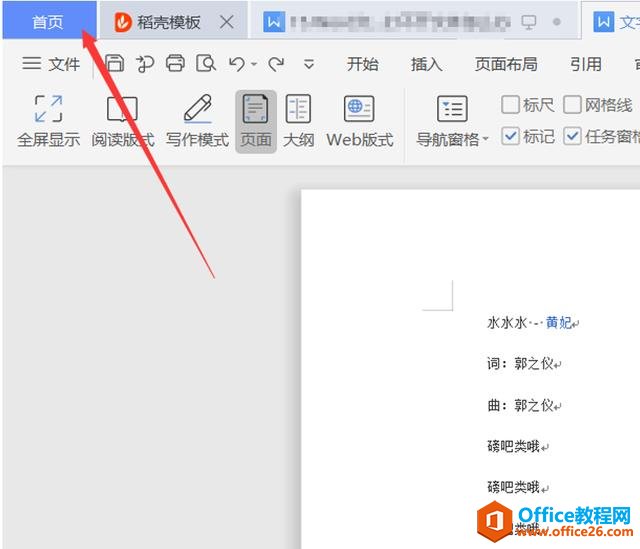Activate 写作模式 writing mode
640x549 pixels.
pyautogui.click(x=197, y=121)
